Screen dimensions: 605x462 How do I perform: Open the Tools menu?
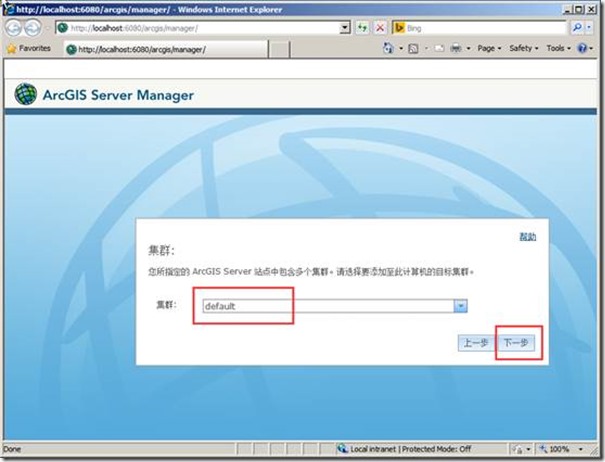(x=558, y=48)
